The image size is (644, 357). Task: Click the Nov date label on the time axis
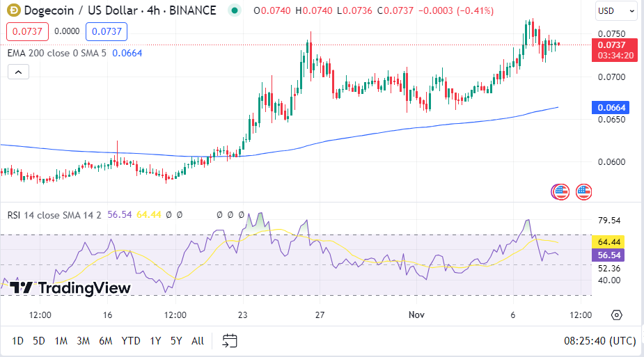tap(416, 315)
